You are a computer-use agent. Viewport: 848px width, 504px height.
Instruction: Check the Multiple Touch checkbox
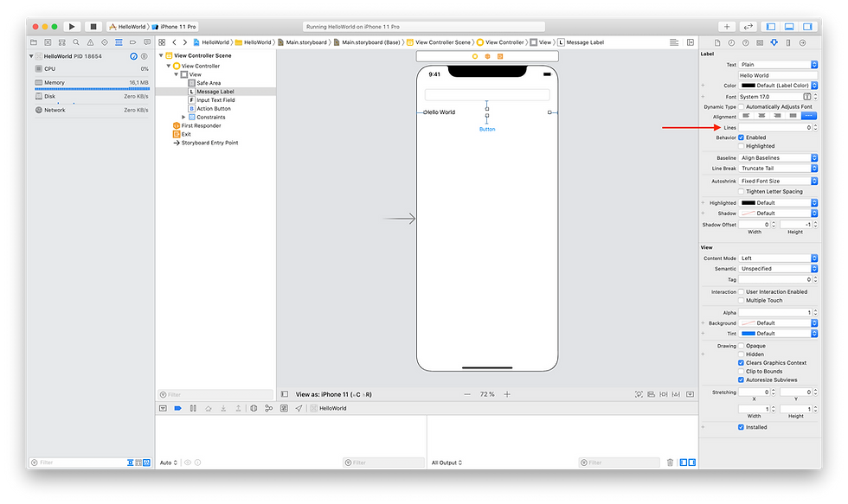pyautogui.click(x=742, y=300)
